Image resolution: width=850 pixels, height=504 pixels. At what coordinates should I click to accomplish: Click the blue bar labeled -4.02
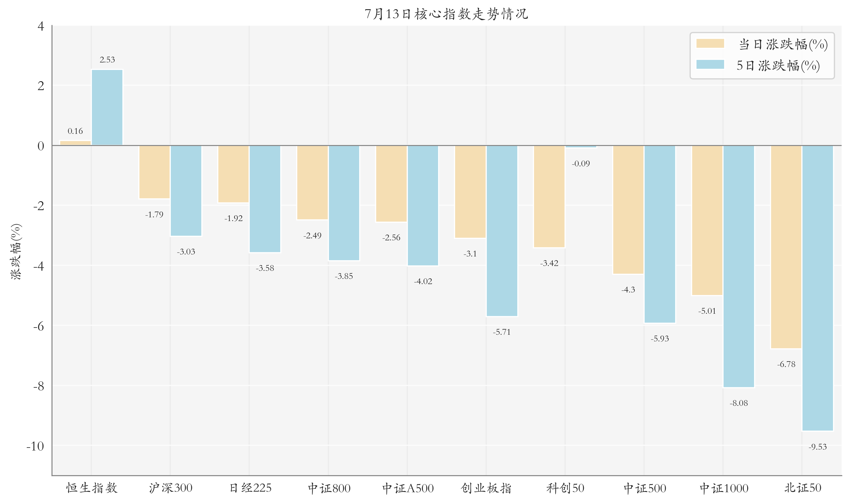[x=423, y=206]
